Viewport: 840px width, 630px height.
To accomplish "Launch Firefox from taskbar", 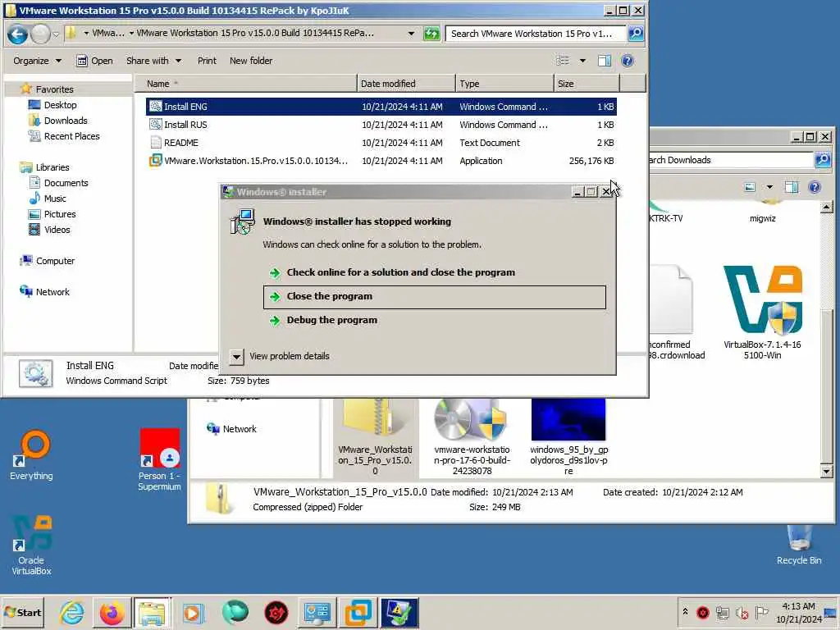I will tap(112, 613).
